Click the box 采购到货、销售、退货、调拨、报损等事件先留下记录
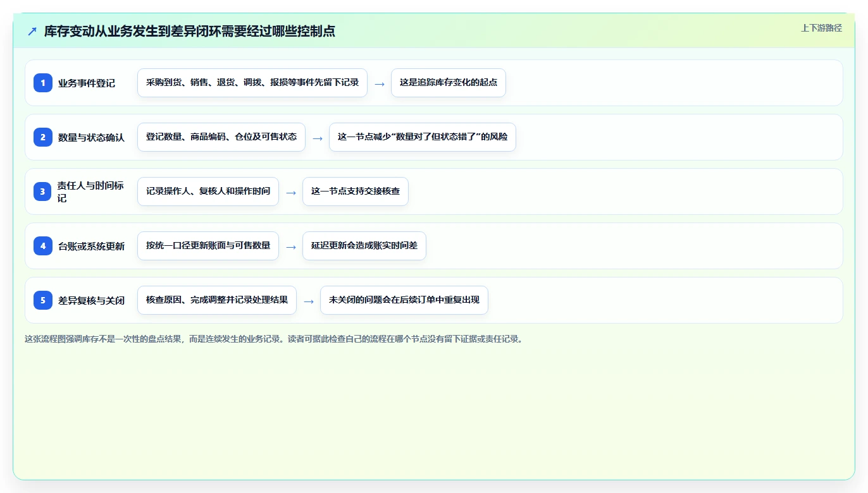 pyautogui.click(x=252, y=83)
